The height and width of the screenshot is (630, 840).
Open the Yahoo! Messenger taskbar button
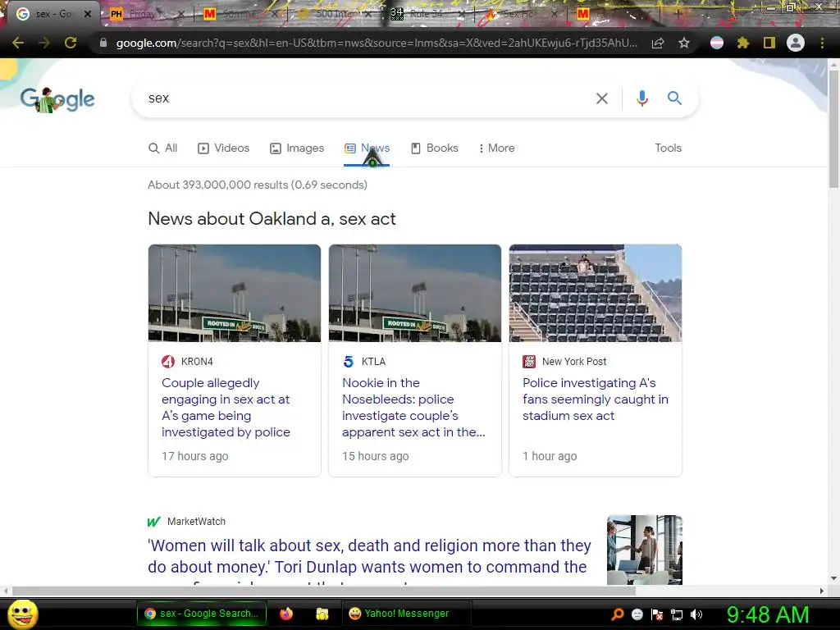tap(406, 614)
